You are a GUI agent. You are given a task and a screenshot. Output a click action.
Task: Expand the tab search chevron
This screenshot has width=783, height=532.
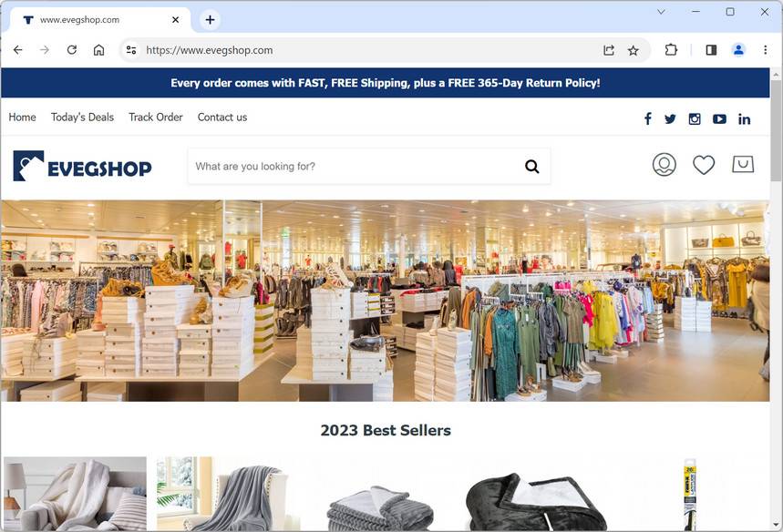[x=661, y=12]
